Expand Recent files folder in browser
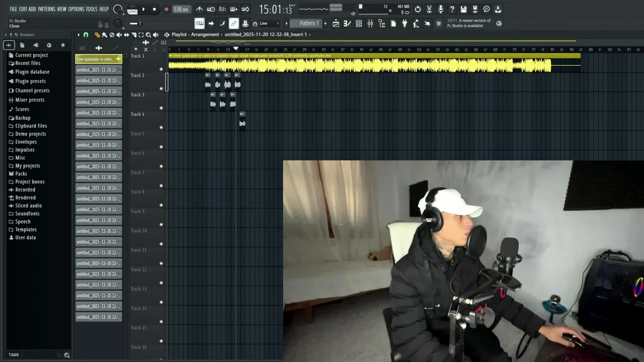Viewport: 644px width, 362px height. pos(28,63)
